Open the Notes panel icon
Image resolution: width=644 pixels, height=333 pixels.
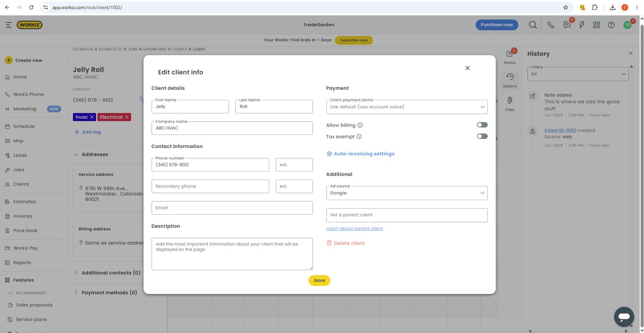pos(510,57)
